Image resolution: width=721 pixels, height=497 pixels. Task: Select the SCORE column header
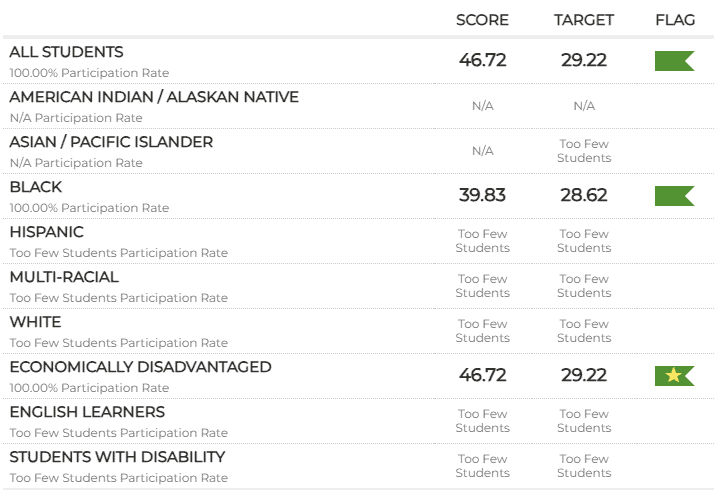pos(482,20)
